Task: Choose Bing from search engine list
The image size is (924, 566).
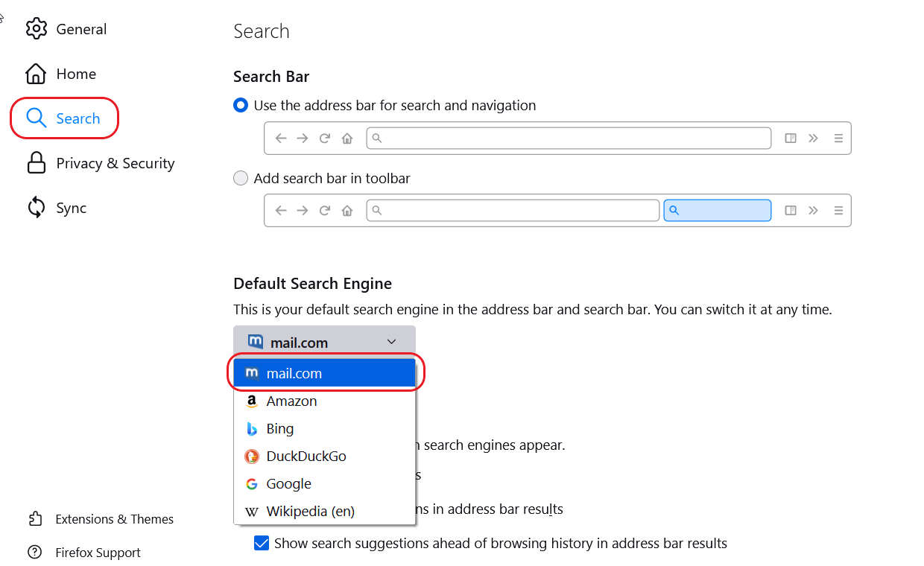Action: (324, 429)
